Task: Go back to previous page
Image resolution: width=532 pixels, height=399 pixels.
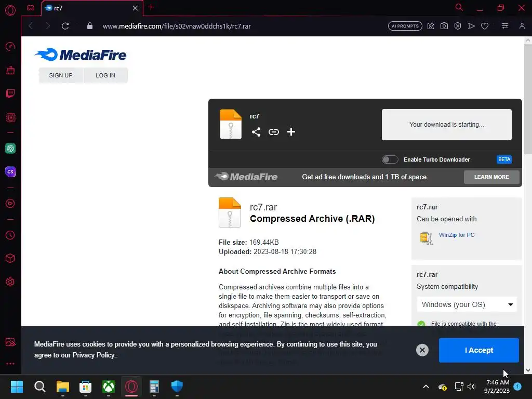Action: pos(31,26)
